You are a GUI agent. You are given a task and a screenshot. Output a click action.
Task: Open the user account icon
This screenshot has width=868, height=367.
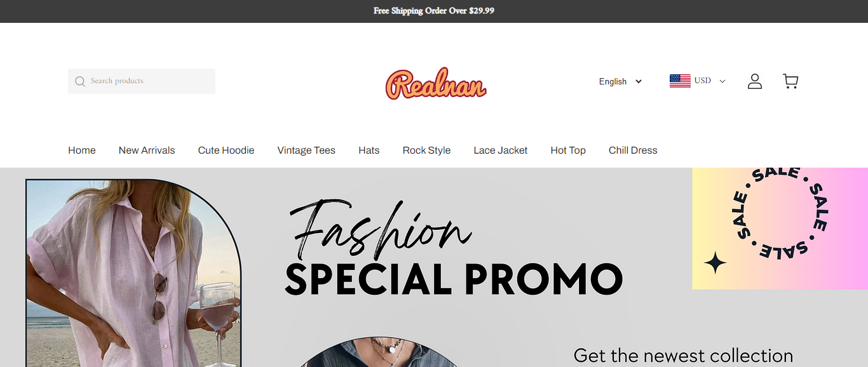[x=755, y=81]
